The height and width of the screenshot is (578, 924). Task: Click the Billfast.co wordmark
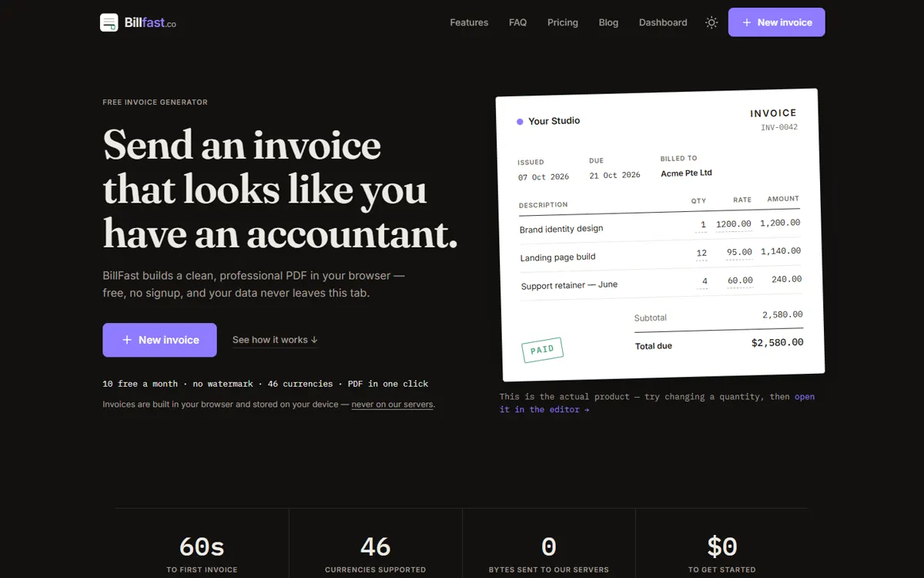click(150, 23)
